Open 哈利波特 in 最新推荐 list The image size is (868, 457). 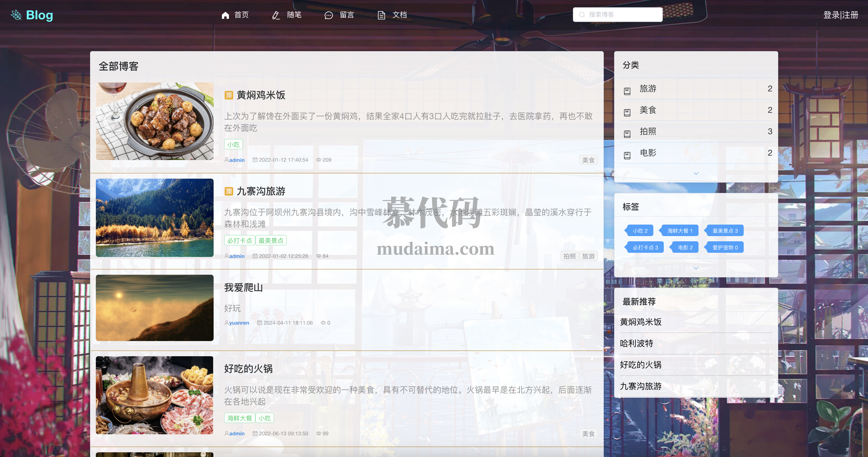(637, 343)
